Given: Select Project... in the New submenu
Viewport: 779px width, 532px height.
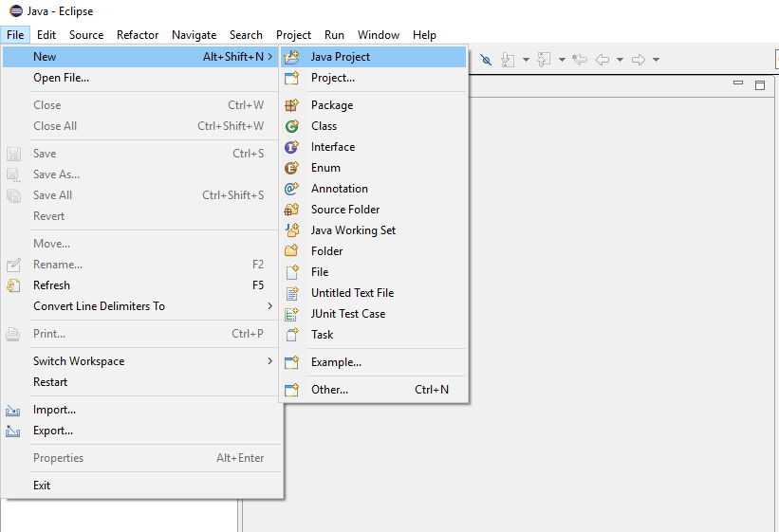Looking at the screenshot, I should click(374, 78).
